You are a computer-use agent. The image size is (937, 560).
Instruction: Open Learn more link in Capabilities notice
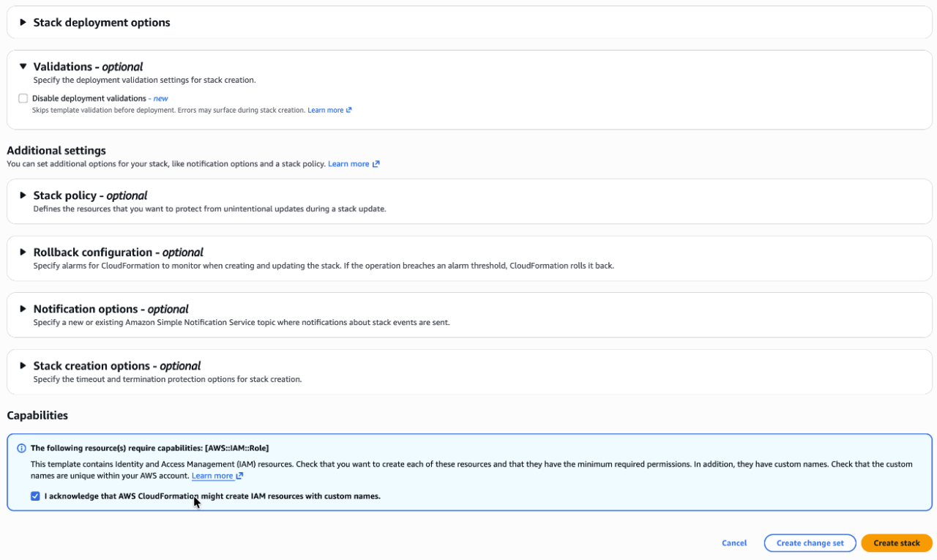pos(217,476)
